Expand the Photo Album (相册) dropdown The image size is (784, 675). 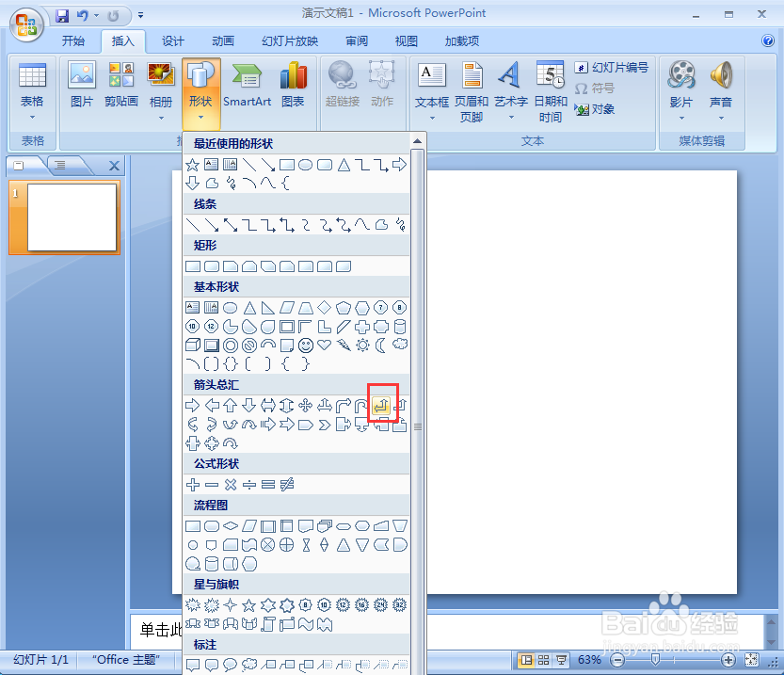(x=161, y=119)
